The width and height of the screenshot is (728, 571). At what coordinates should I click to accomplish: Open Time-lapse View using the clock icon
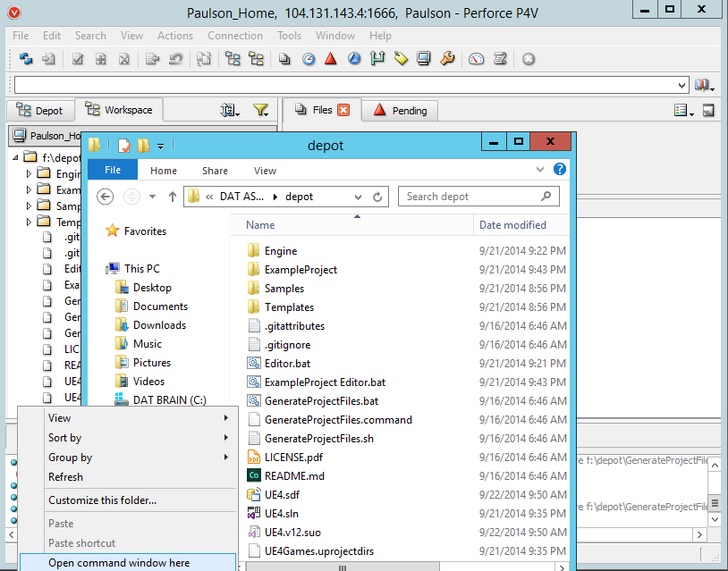[x=309, y=59]
